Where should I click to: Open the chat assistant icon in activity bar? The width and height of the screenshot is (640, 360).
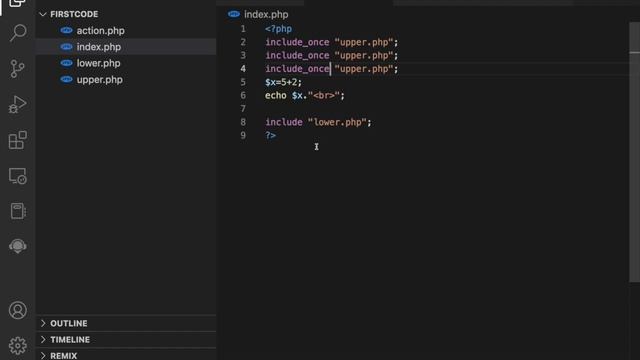18,246
